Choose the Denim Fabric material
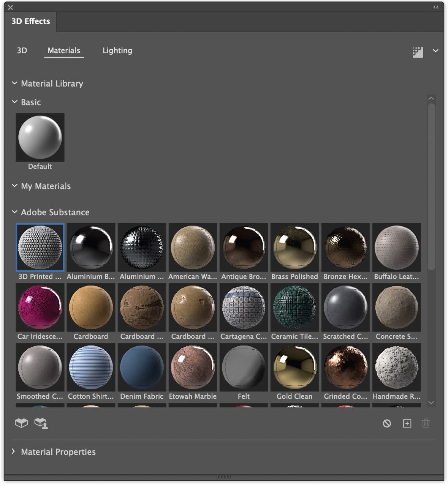The width and height of the screenshot is (448, 486). click(142, 367)
